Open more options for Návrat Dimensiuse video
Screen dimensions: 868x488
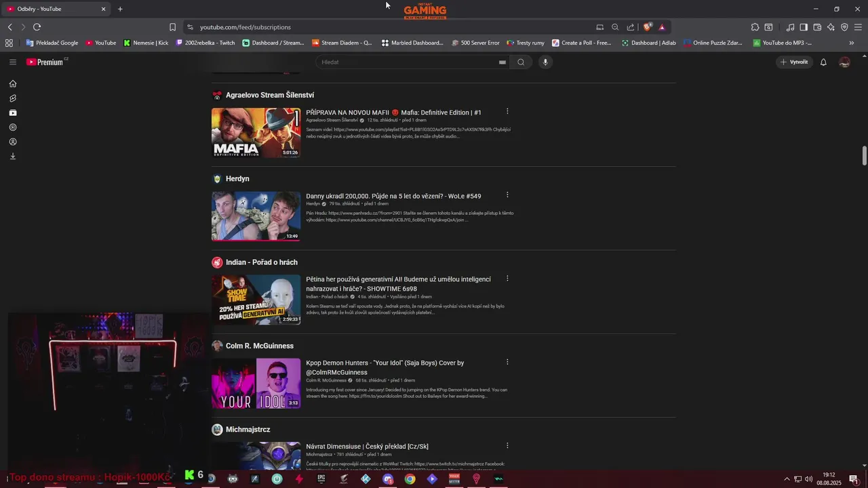click(507, 445)
